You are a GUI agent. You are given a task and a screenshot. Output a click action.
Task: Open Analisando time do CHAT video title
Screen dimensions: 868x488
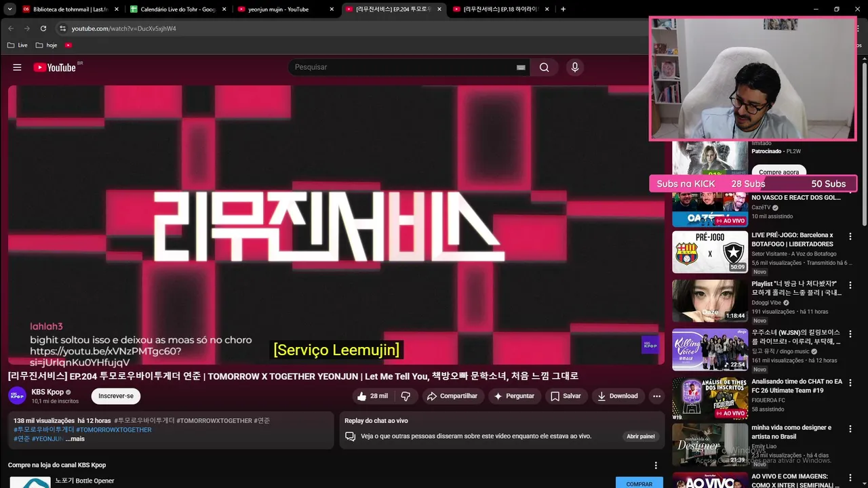tap(797, 386)
